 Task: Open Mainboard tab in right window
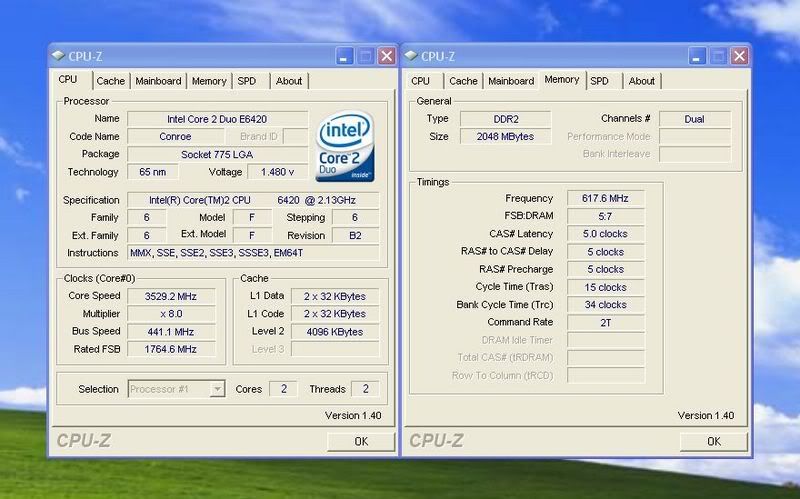pos(511,81)
